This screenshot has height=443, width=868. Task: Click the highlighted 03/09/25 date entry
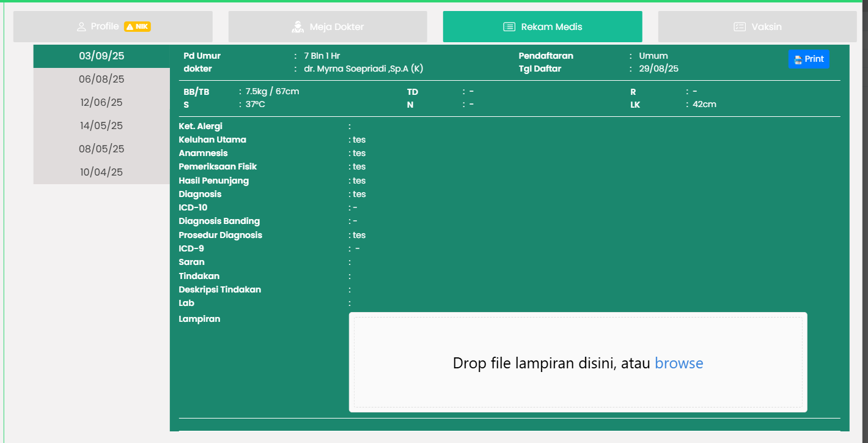pos(101,55)
